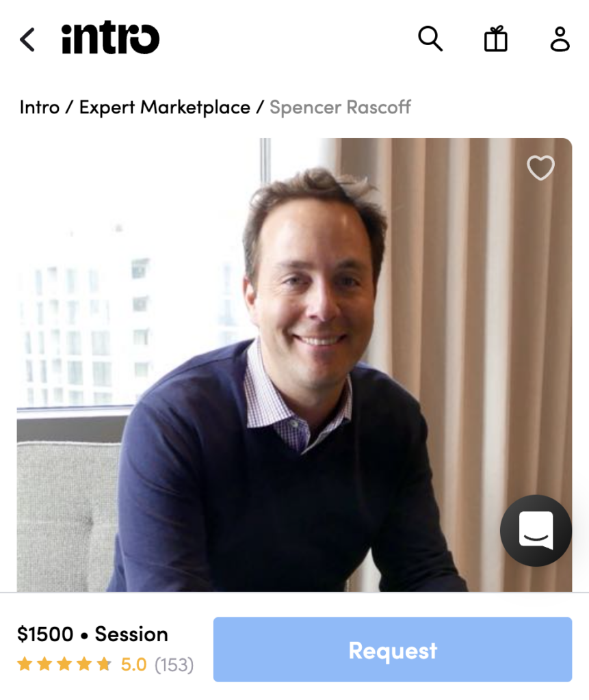Image resolution: width=589 pixels, height=700 pixels.
Task: Open Spencer Rascoff's profile photo
Action: click(x=294, y=365)
